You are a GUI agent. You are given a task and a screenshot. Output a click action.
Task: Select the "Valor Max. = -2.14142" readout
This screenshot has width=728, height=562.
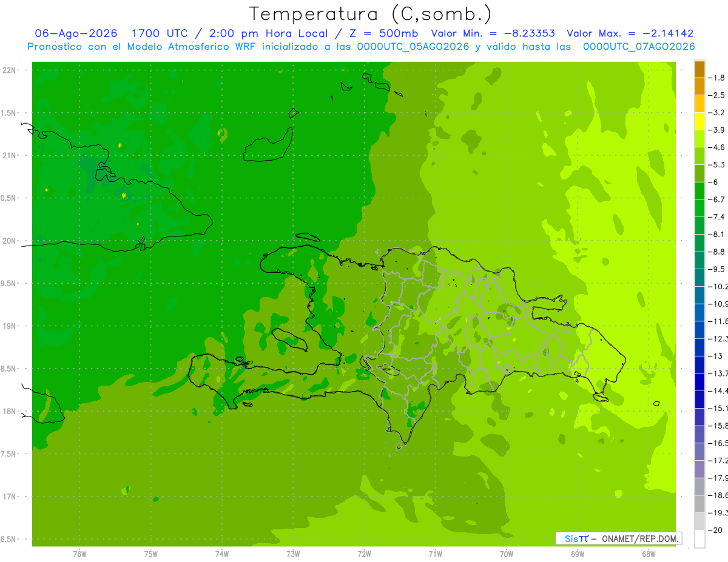(630, 34)
